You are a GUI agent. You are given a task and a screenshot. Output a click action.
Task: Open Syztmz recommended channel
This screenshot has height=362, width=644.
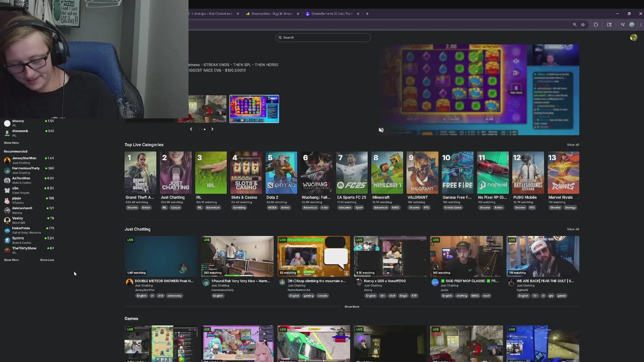tap(29, 240)
